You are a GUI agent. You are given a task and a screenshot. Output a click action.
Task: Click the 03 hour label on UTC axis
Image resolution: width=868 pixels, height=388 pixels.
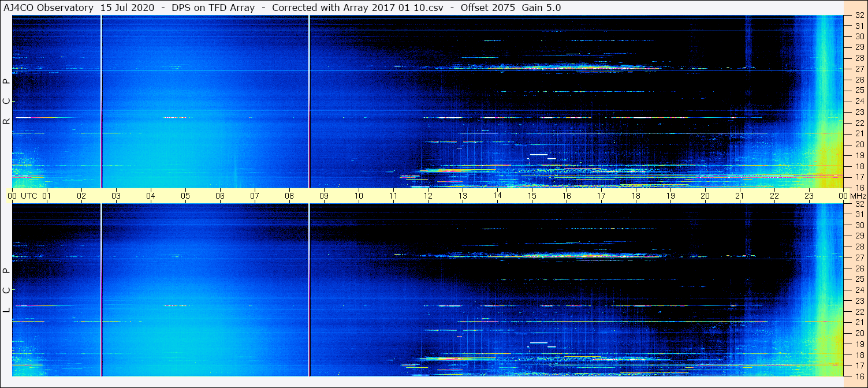116,196
